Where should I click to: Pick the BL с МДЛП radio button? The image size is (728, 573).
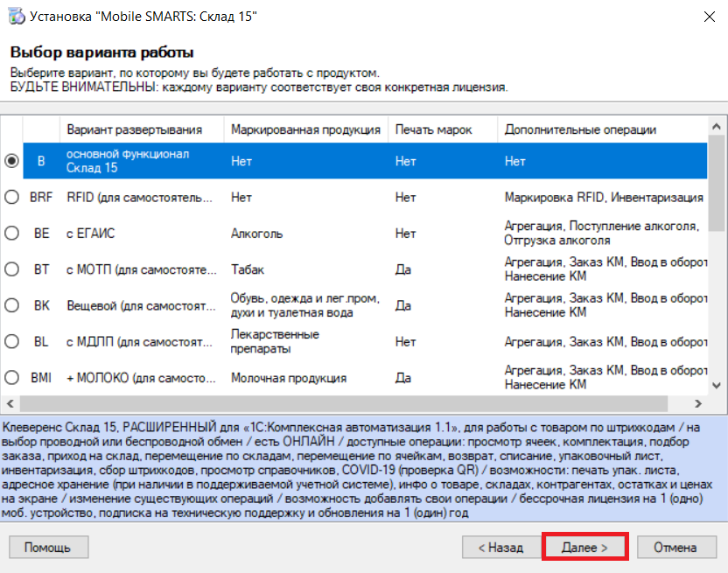click(x=11, y=342)
